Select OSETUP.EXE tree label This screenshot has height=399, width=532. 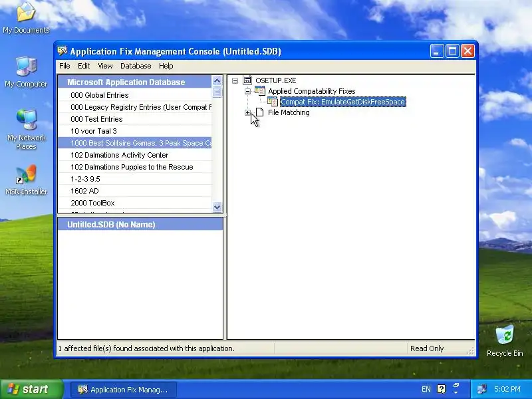coord(276,80)
